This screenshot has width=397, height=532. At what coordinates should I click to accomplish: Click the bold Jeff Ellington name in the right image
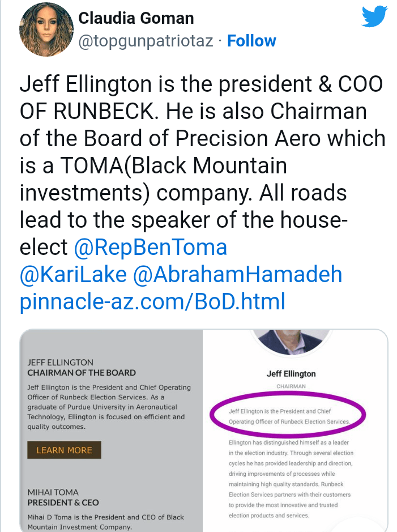(x=291, y=373)
